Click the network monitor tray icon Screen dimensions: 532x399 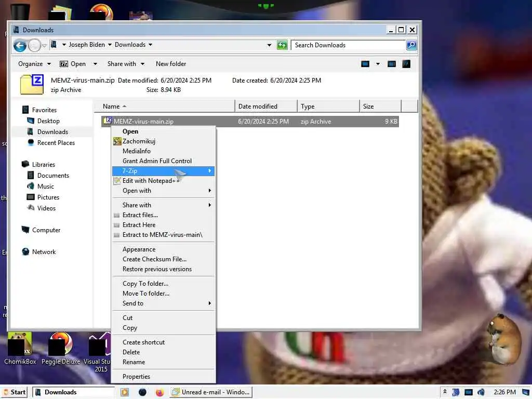click(469, 392)
